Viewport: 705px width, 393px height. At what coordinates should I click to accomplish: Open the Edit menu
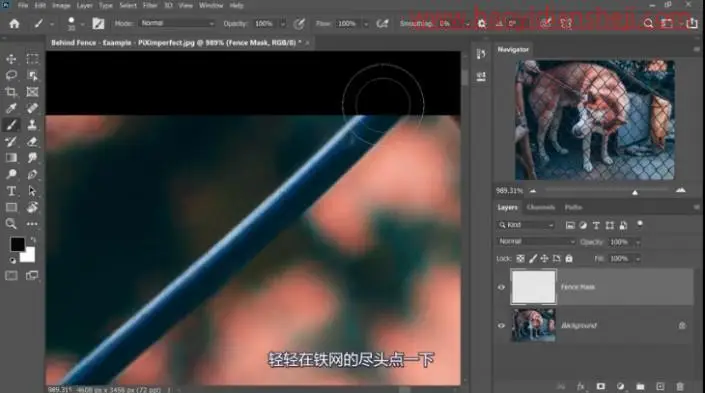[x=40, y=5]
